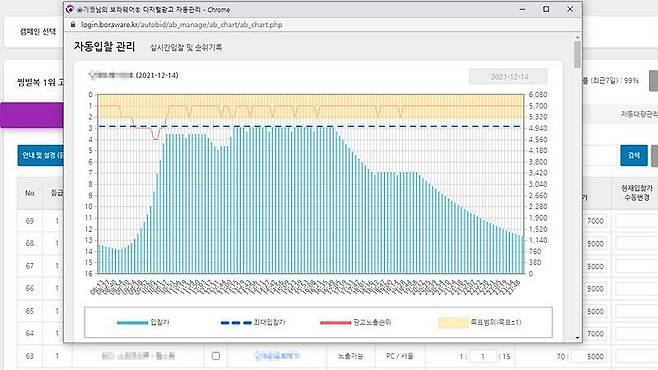Click the 현재입찰가 수동변경 column header

point(637,193)
